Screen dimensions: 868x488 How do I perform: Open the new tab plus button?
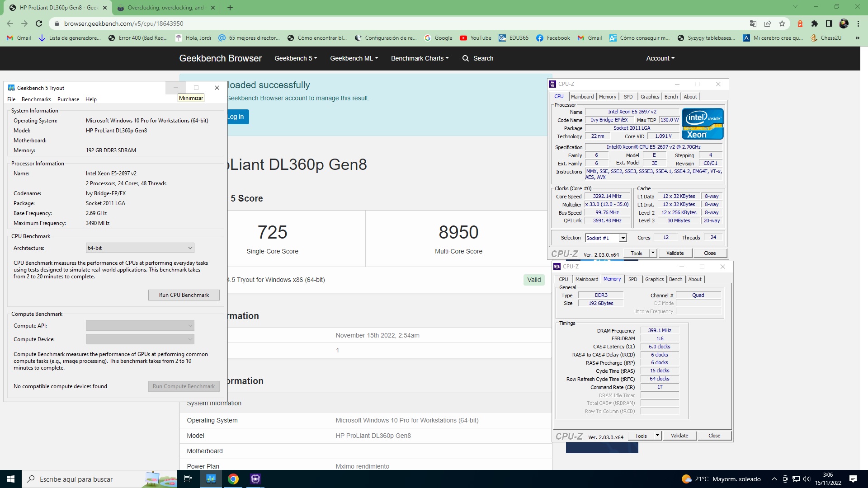pos(230,7)
